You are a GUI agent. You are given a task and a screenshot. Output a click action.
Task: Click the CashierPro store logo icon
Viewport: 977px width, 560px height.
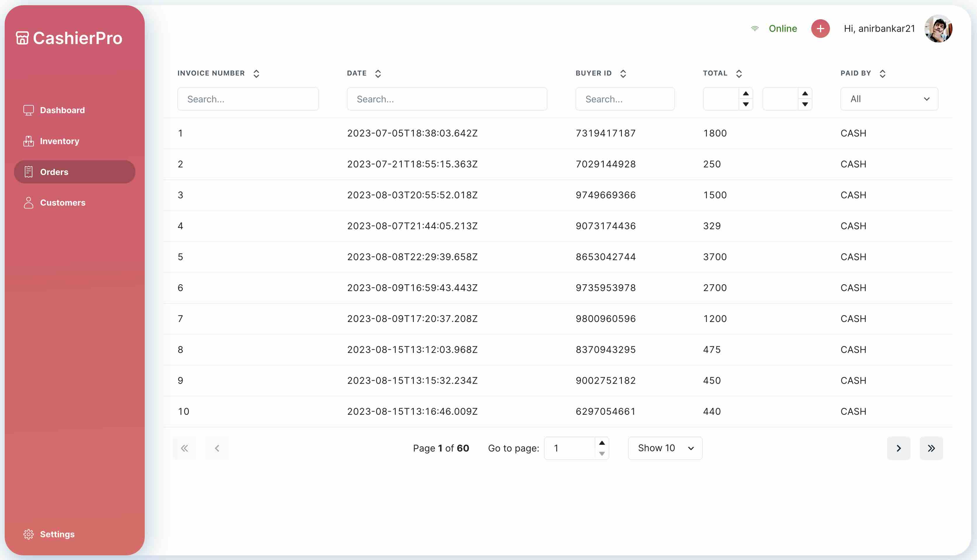click(x=22, y=38)
